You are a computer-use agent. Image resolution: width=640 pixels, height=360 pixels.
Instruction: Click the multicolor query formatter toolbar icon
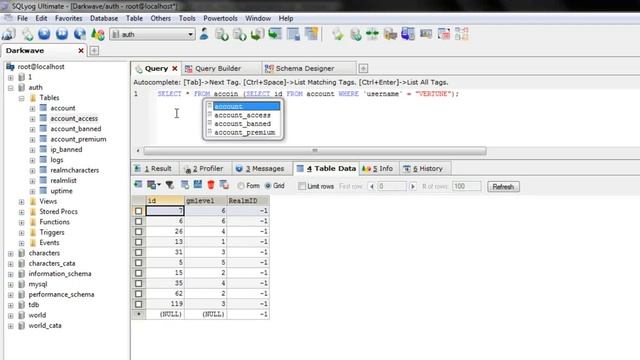98,34
